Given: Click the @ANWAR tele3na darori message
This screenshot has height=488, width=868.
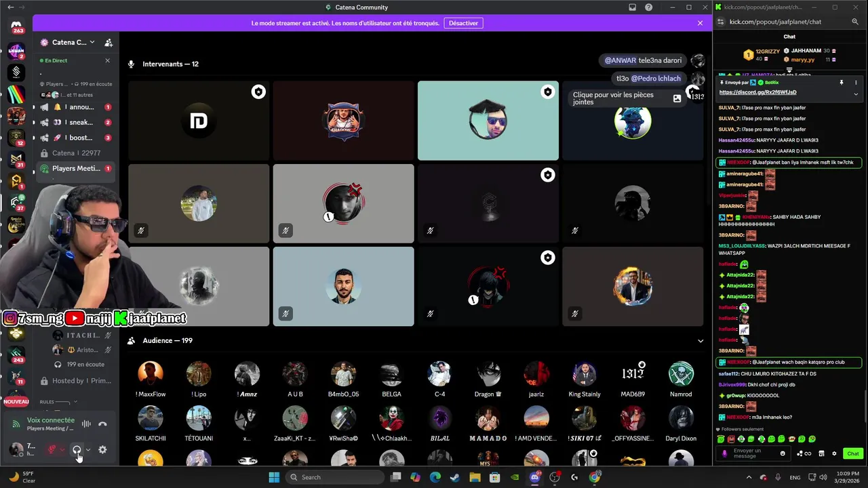Looking at the screenshot, I should click(643, 60).
